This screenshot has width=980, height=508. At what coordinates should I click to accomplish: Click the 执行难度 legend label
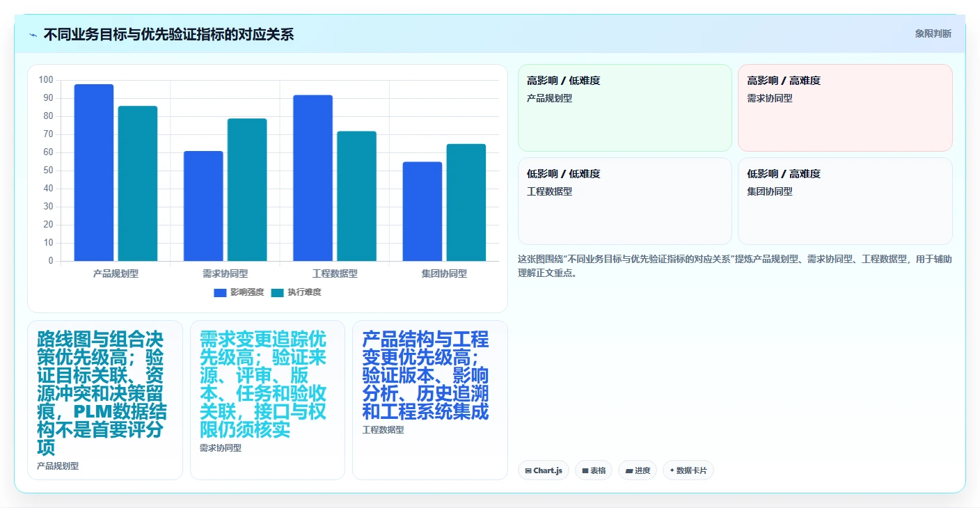[x=304, y=293]
